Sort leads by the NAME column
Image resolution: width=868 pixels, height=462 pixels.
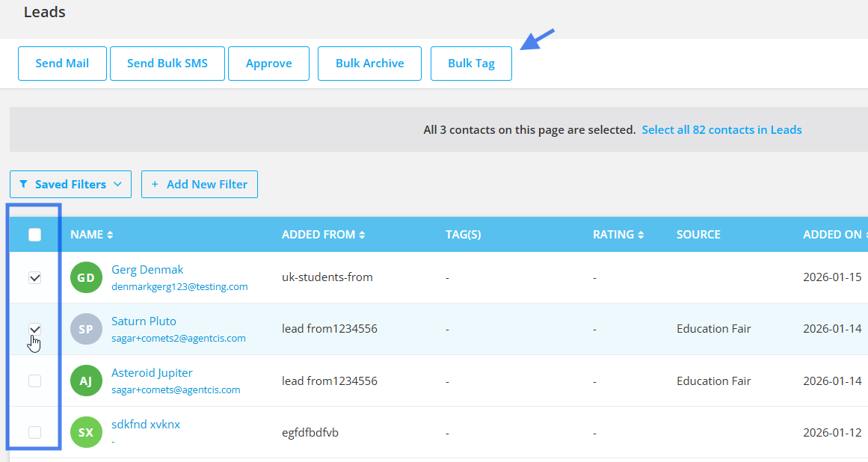point(92,235)
